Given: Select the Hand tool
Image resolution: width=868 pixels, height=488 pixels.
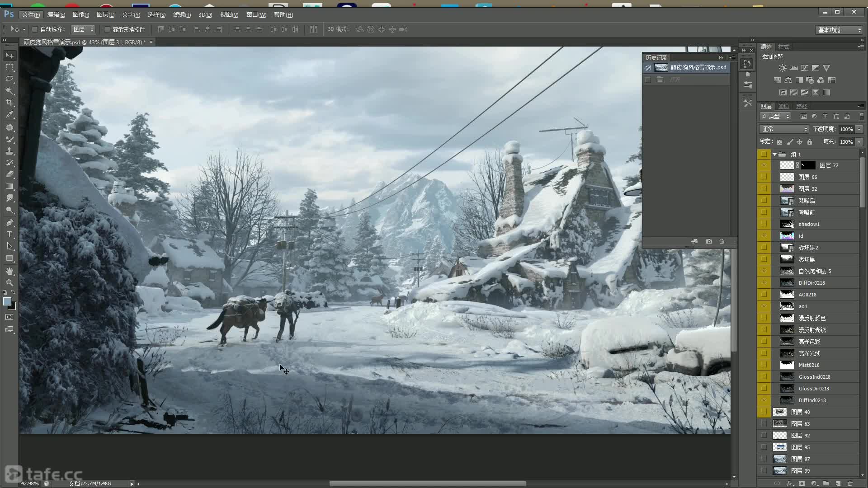Looking at the screenshot, I should 9,271.
